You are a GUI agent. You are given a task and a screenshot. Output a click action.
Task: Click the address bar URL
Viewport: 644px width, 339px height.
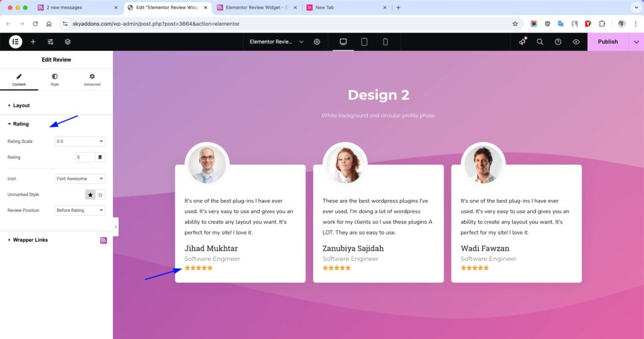click(x=156, y=24)
